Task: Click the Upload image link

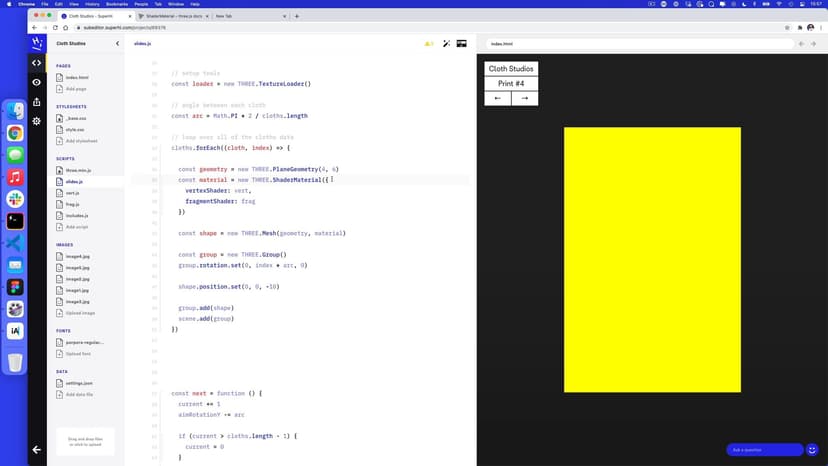Action: pyautogui.click(x=79, y=313)
